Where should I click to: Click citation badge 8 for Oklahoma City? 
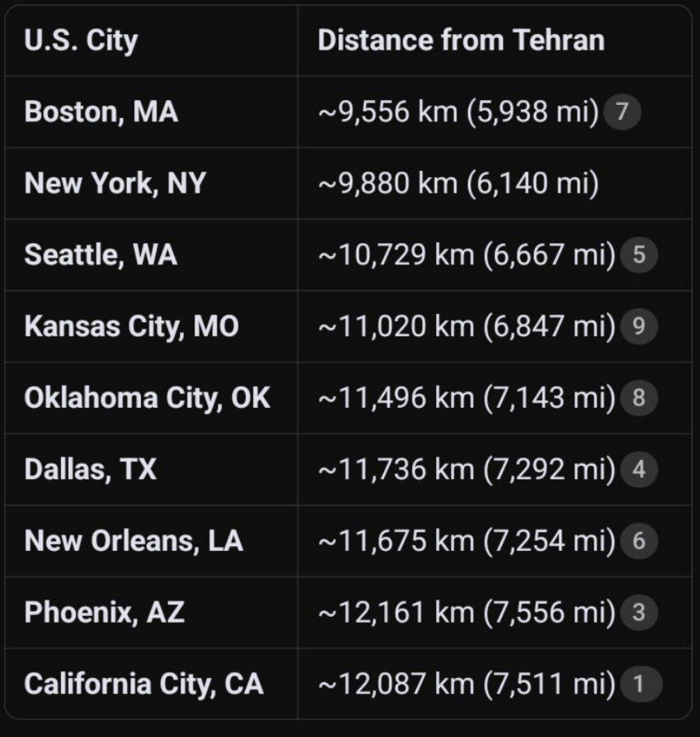coord(639,399)
